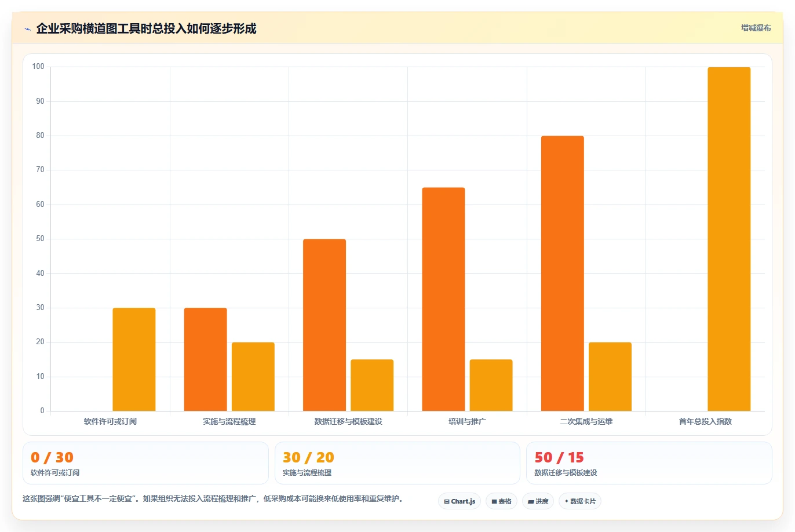Open the 30 / 20 实施与流程梳理 data card
Screen dimensions: 795x532
click(x=397, y=463)
